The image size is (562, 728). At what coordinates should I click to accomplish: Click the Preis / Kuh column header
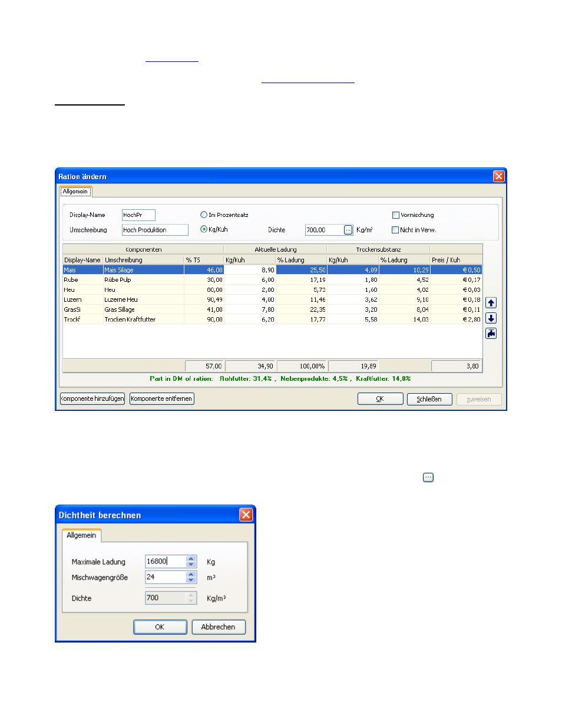[456, 260]
